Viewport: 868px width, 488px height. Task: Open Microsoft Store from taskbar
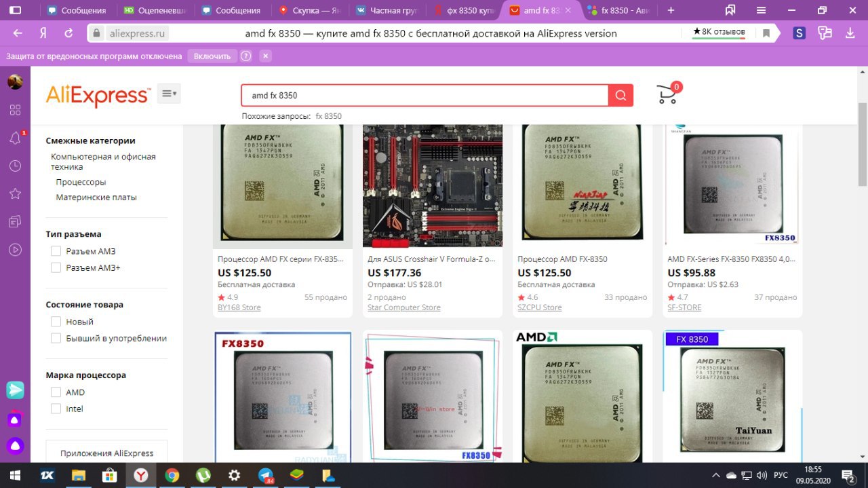point(109,475)
